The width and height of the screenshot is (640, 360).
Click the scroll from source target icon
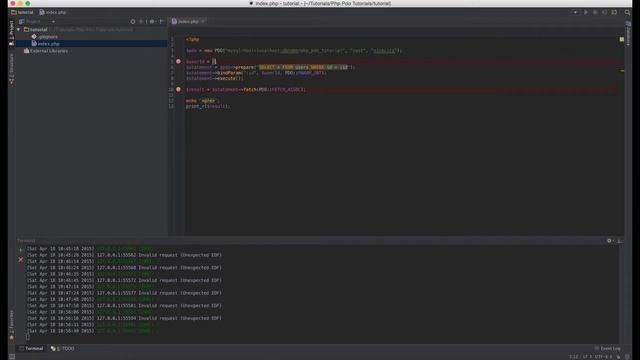pyautogui.click(x=133, y=21)
